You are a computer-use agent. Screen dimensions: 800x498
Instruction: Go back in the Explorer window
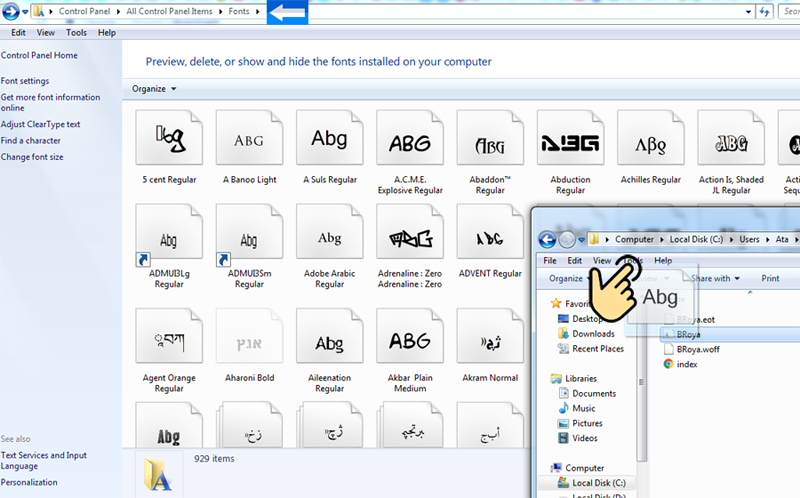547,239
